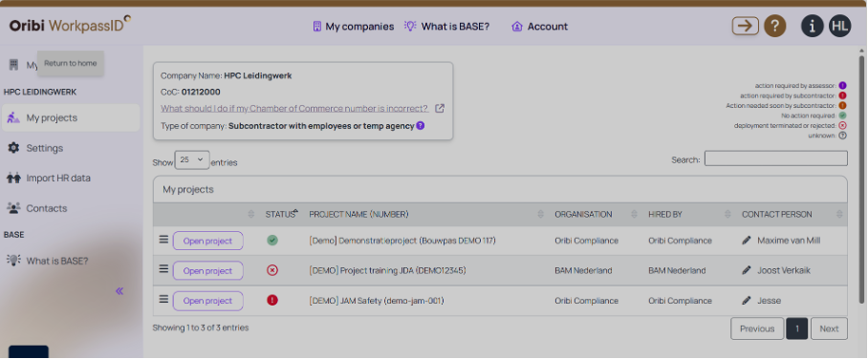Viewport: 868px width, 359px height.
Task: Click the lightbulb icon beside sidebar What is BASE?
Action: 13,260
